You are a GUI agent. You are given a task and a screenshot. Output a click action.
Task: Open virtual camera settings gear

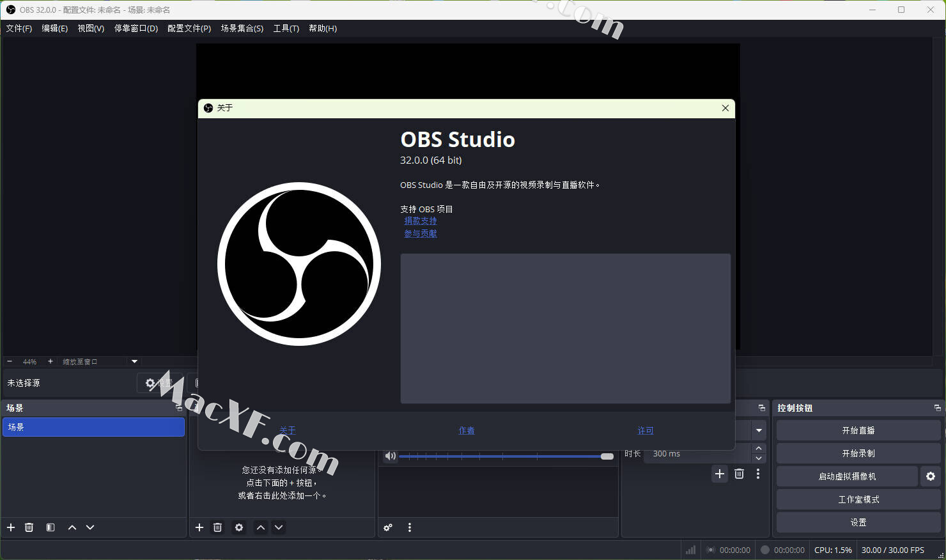(930, 476)
